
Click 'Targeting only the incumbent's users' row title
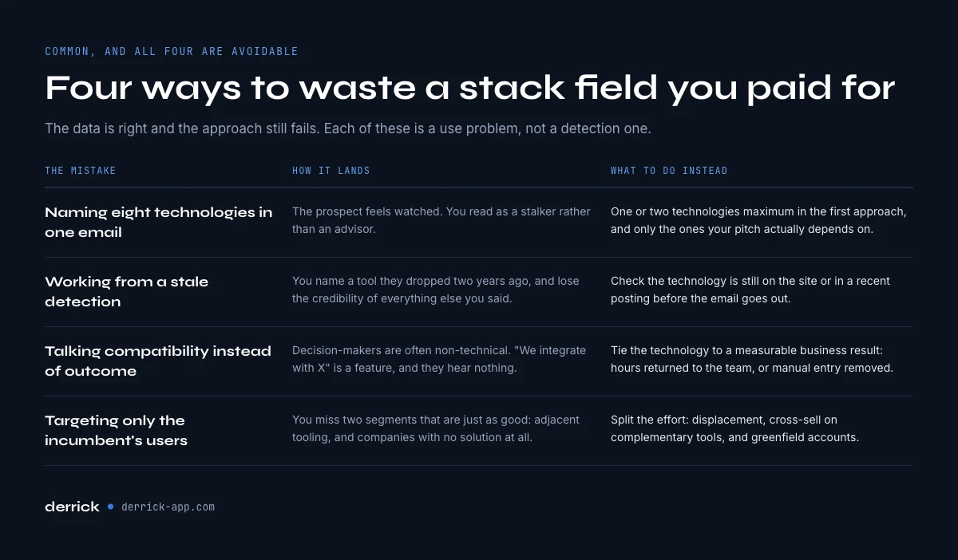coord(116,430)
